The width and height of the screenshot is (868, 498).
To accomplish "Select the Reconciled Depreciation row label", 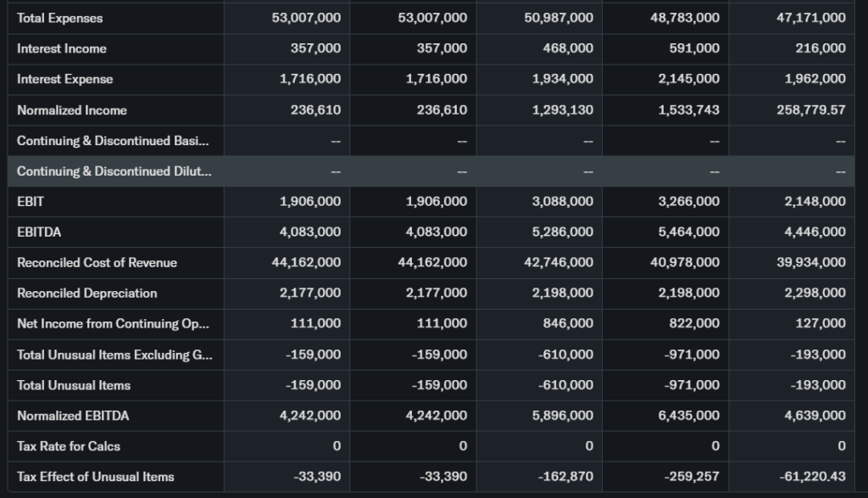I will point(87,294).
